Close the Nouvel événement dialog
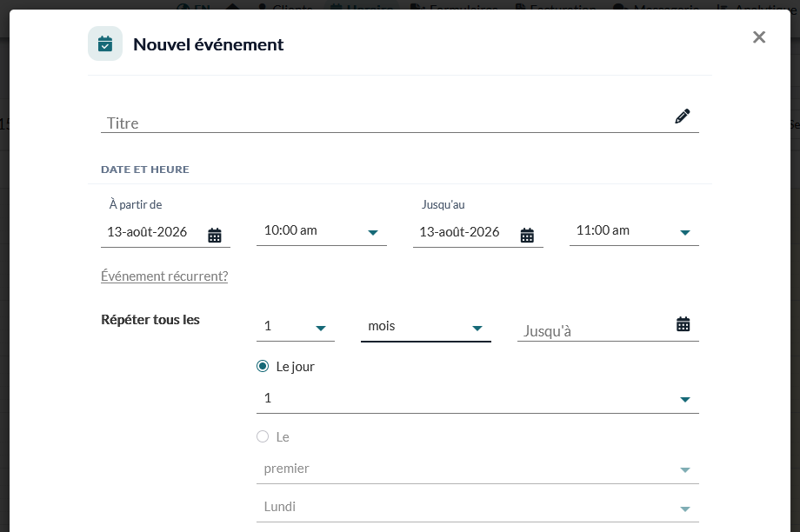The image size is (800, 532). coord(758,37)
